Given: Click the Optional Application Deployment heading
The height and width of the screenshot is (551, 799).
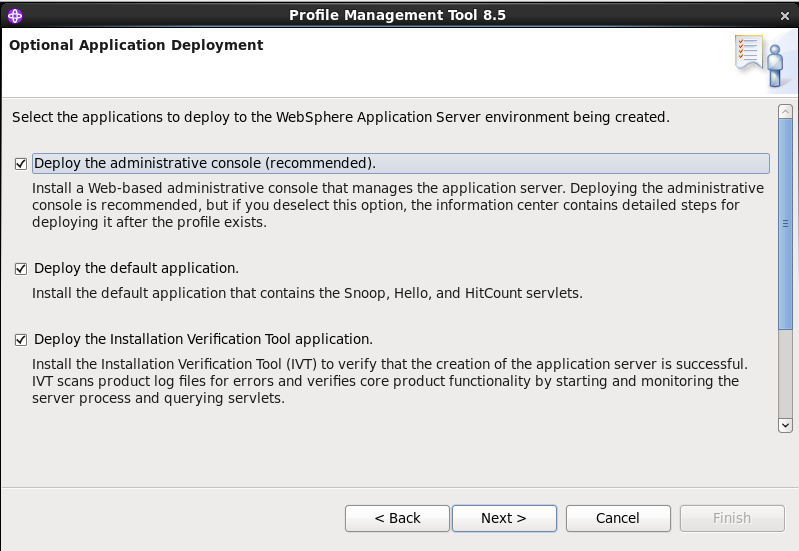Looking at the screenshot, I should pyautogui.click(x=136, y=45).
